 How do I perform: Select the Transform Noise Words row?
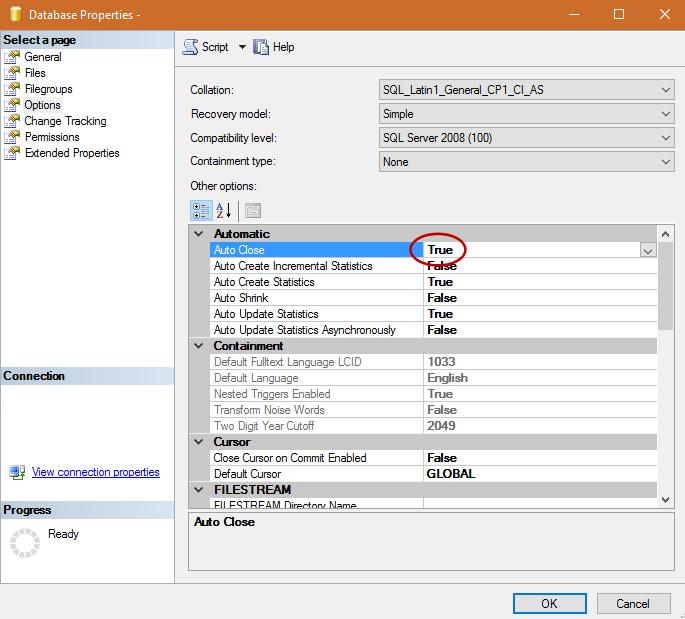point(433,410)
